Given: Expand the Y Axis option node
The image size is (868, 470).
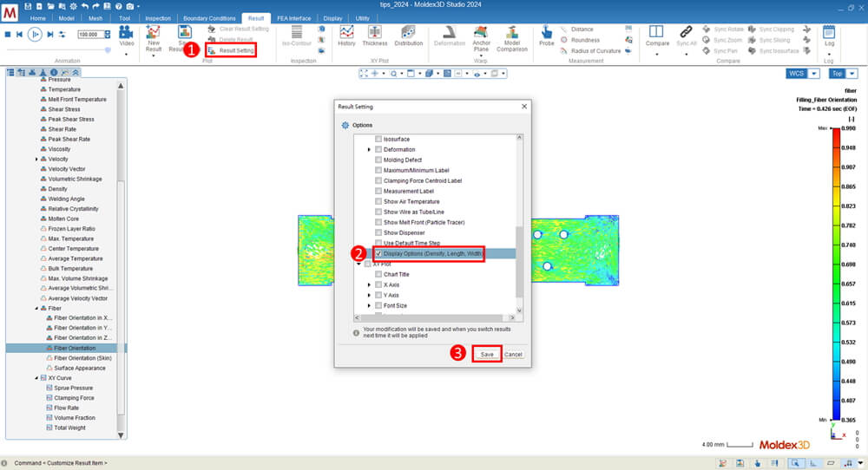Looking at the screenshot, I should [369, 296].
